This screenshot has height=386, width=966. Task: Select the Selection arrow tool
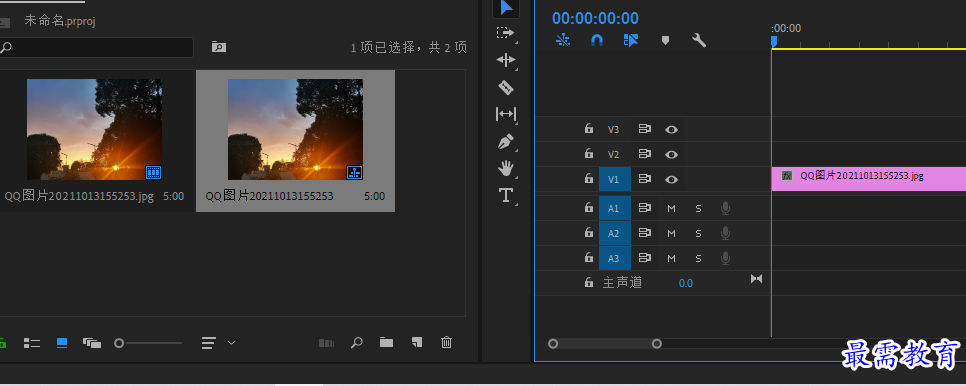point(506,7)
